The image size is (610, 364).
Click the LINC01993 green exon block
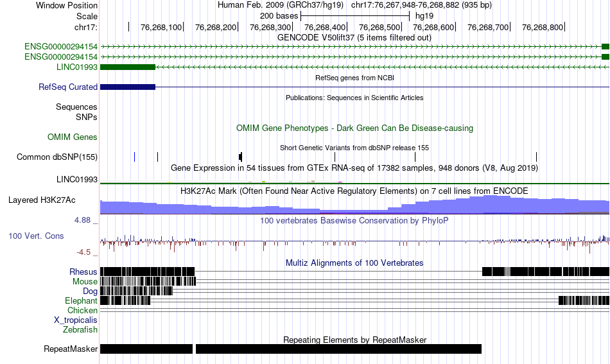(128, 67)
